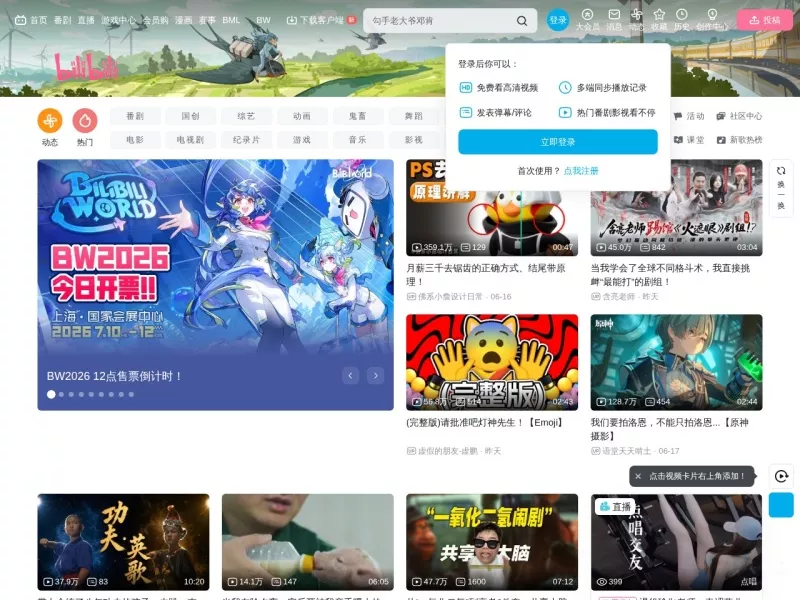Open the 热门 flame icon

point(85,121)
